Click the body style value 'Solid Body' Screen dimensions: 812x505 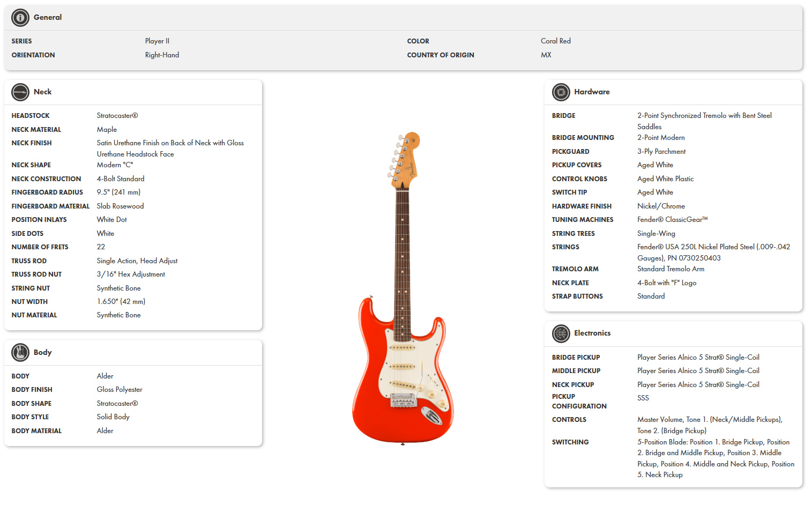pyautogui.click(x=113, y=417)
